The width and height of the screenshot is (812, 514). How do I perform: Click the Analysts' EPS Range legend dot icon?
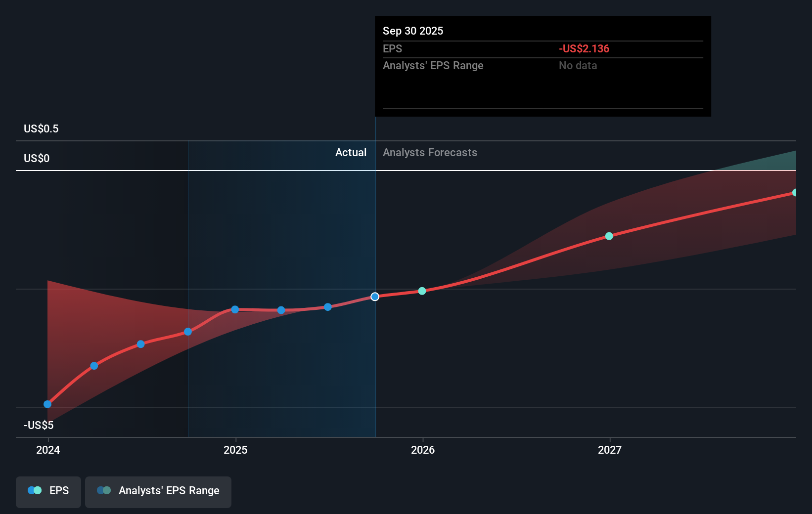pos(103,490)
